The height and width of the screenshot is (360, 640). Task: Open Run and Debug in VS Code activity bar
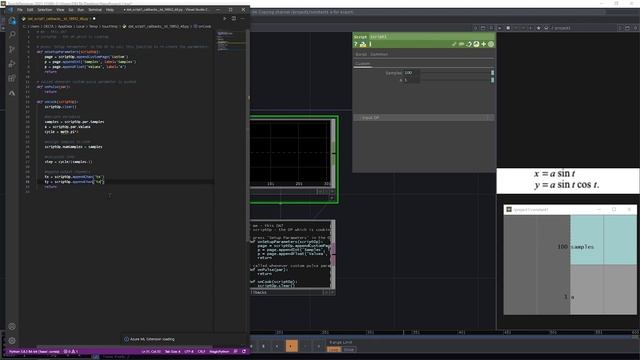[x=12, y=64]
